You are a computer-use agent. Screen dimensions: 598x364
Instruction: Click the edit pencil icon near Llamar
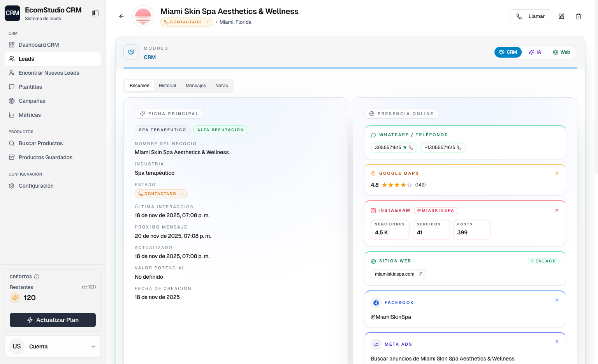click(561, 16)
